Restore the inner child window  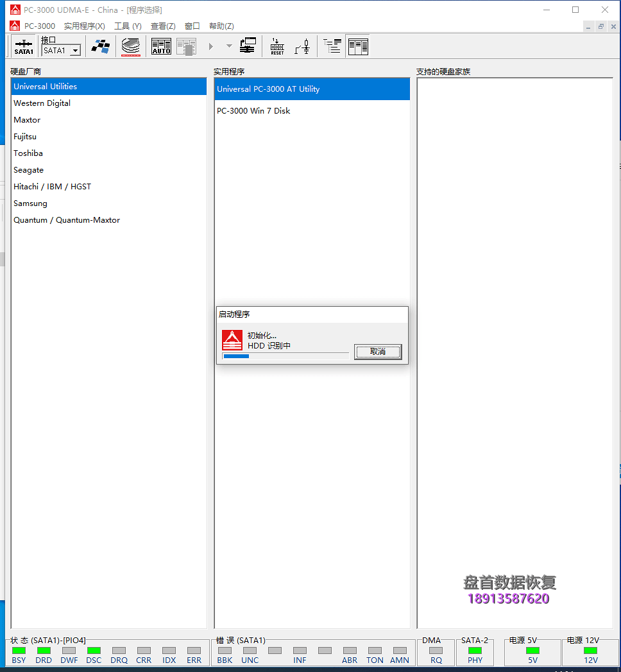pos(601,26)
